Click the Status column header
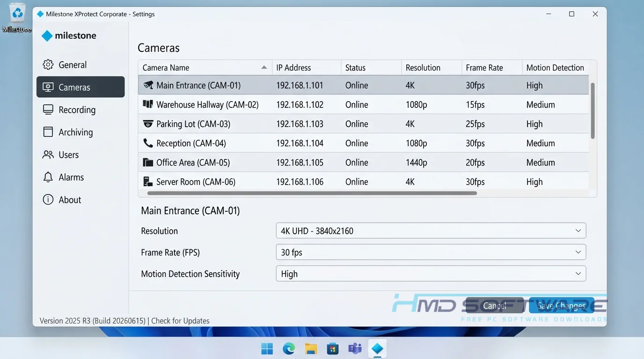644x359 pixels. [x=371, y=67]
